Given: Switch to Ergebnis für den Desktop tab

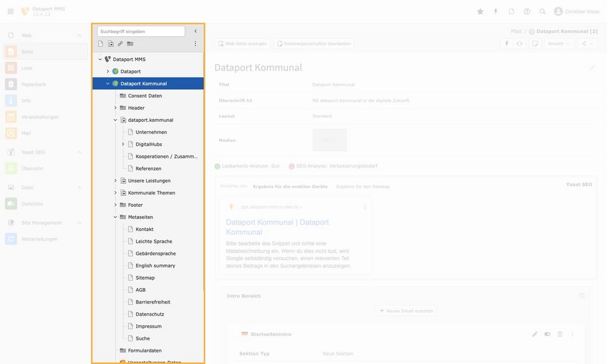Looking at the screenshot, I should click(x=362, y=187).
